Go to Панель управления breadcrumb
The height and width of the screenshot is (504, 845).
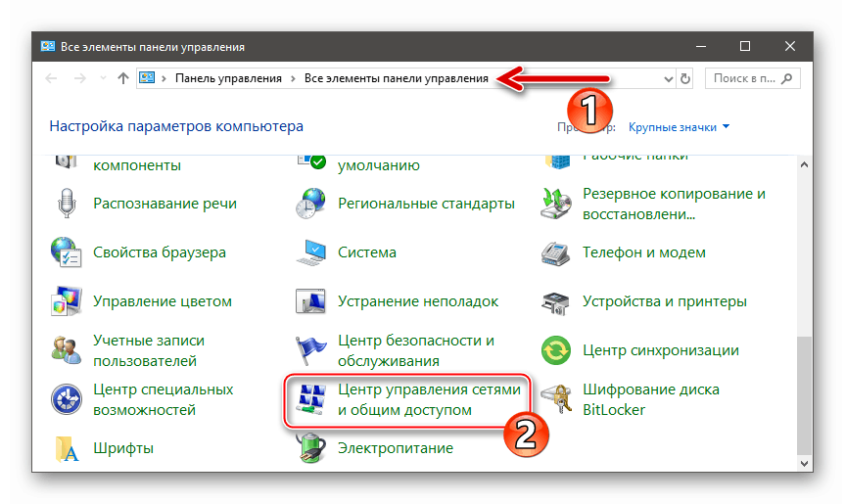228,78
